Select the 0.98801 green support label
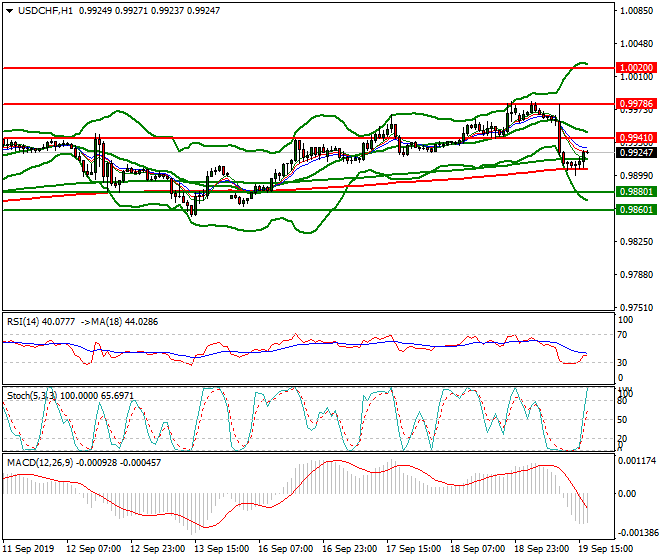The height and width of the screenshot is (560, 660). point(636,192)
